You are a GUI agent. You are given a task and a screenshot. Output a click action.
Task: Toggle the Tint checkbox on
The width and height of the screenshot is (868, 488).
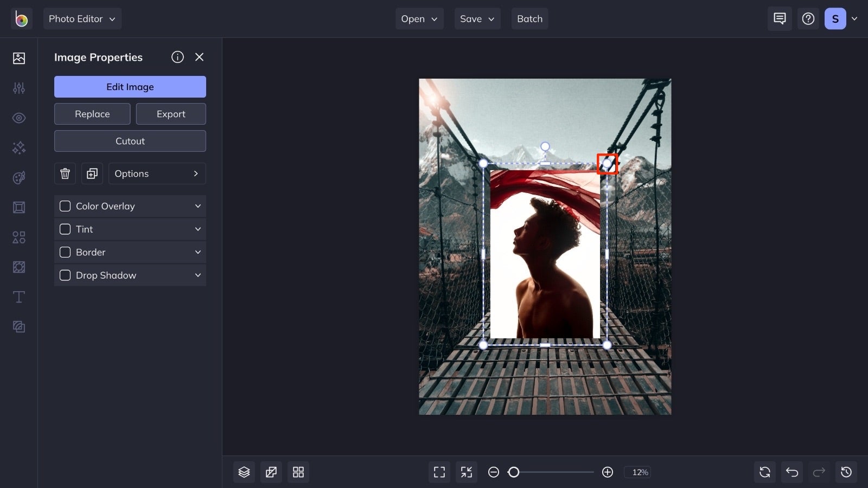(x=65, y=229)
